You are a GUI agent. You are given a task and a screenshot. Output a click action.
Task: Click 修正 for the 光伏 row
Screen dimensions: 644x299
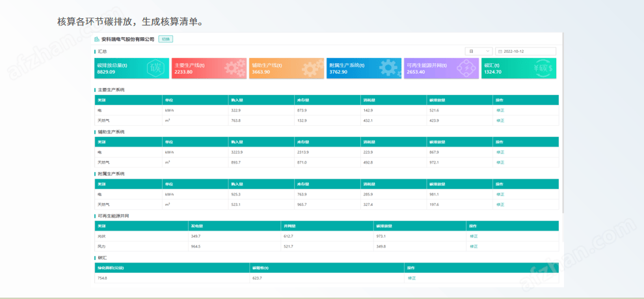tap(474, 236)
